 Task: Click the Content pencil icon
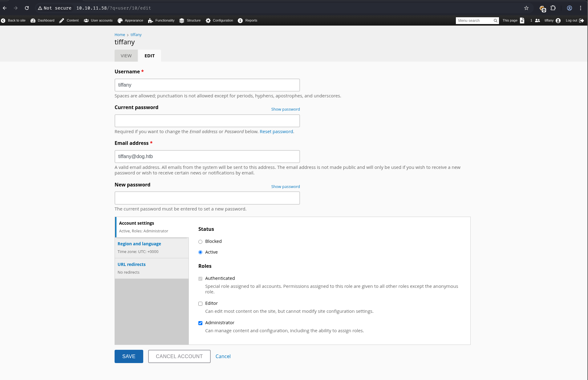62,21
